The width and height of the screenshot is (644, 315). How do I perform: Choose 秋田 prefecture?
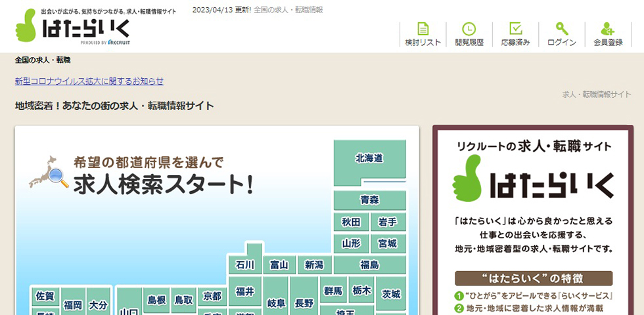(351, 222)
